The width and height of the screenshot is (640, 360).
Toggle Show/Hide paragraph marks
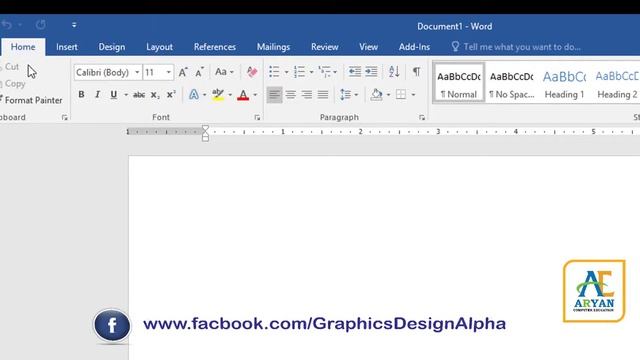(416, 72)
